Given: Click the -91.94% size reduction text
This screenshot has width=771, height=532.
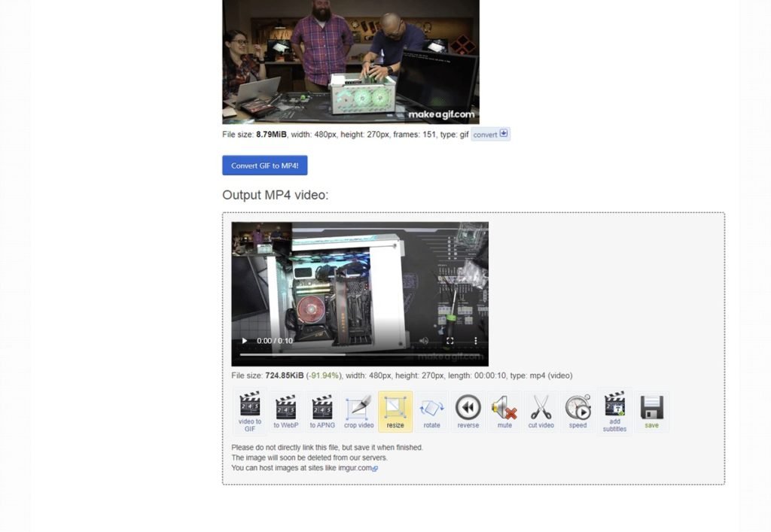Looking at the screenshot, I should click(324, 375).
